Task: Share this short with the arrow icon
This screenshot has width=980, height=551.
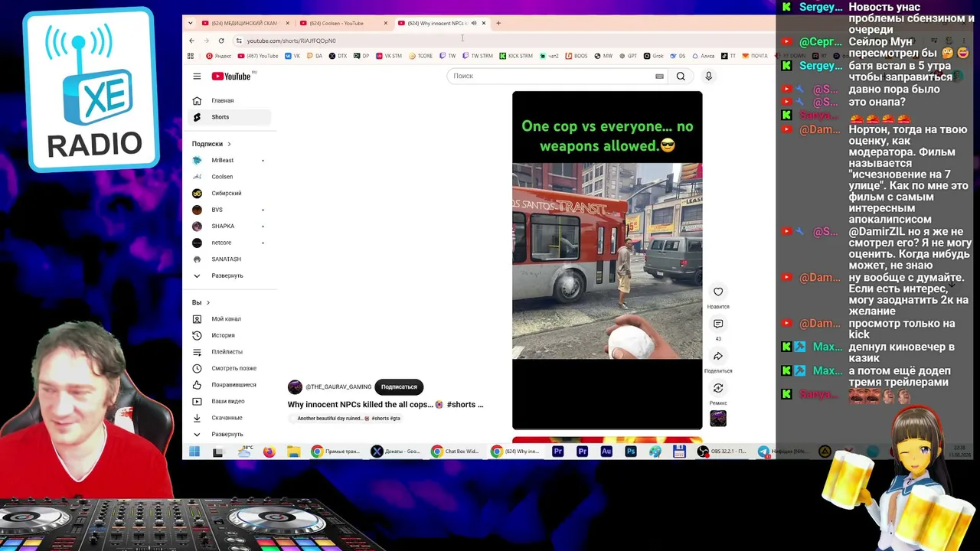Action: tap(718, 356)
